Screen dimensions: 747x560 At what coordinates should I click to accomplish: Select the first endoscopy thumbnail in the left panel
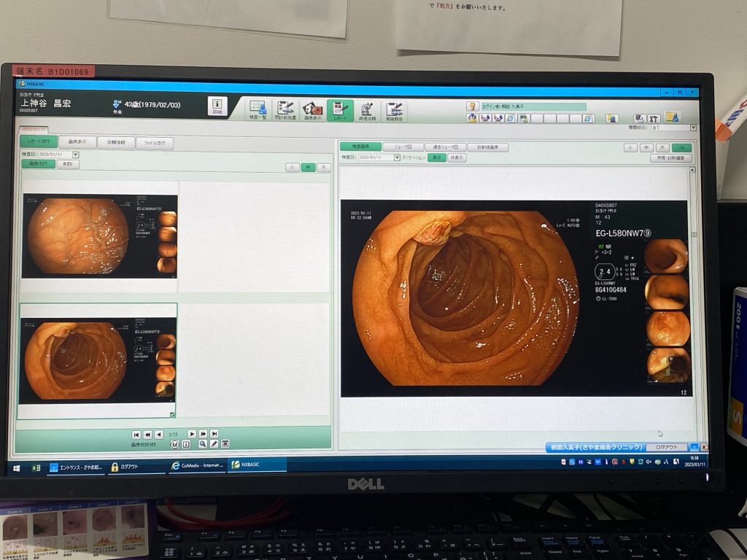click(99, 236)
